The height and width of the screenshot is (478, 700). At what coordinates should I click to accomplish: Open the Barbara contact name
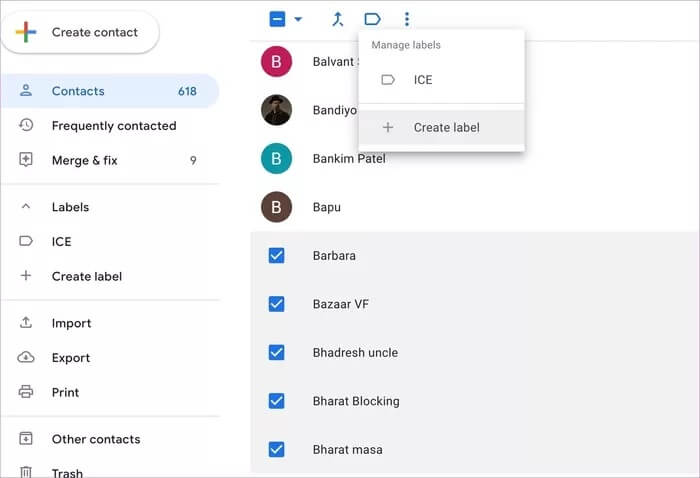point(334,256)
